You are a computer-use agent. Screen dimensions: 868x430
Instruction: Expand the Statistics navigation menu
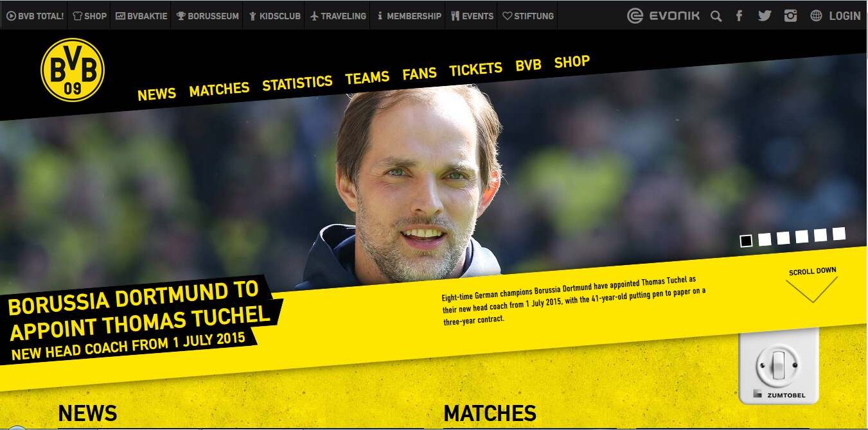pos(297,82)
